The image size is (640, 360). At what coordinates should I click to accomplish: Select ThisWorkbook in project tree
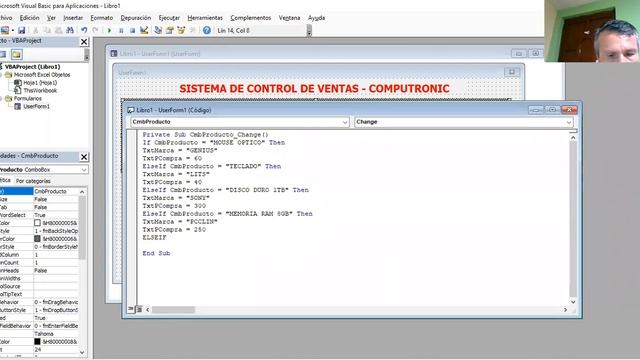point(40,90)
